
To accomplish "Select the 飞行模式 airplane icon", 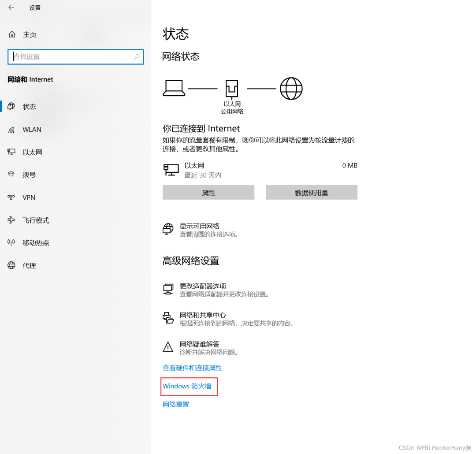I will coord(11,220).
